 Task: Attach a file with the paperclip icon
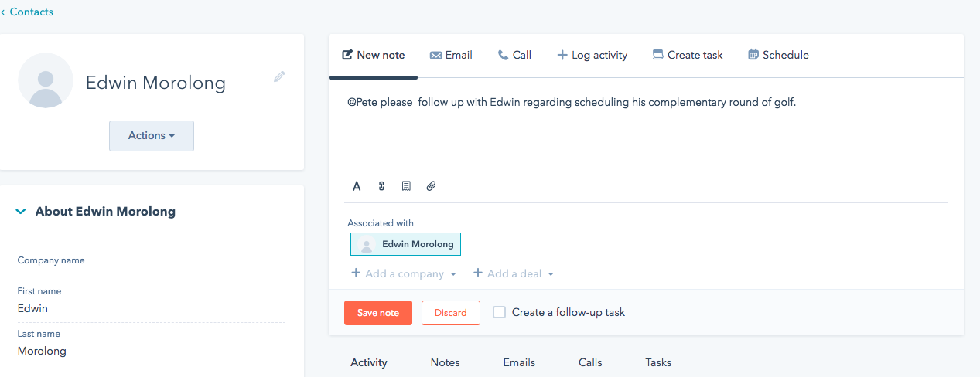[x=432, y=186]
